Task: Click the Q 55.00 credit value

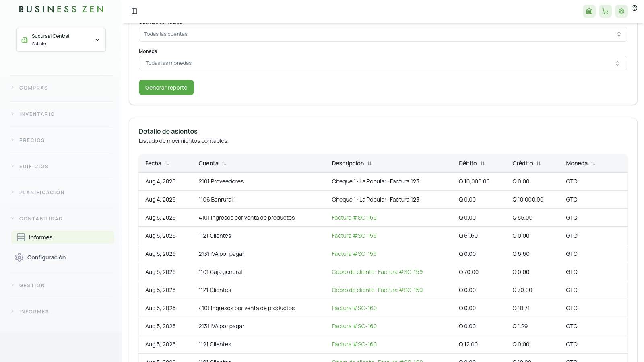Action: (x=522, y=218)
